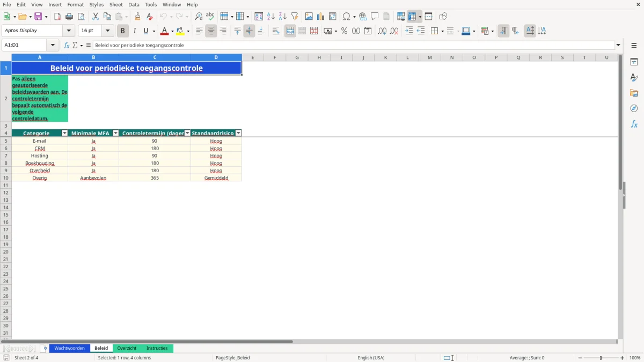
Task: Click the Spelling check icon
Action: [210, 17]
